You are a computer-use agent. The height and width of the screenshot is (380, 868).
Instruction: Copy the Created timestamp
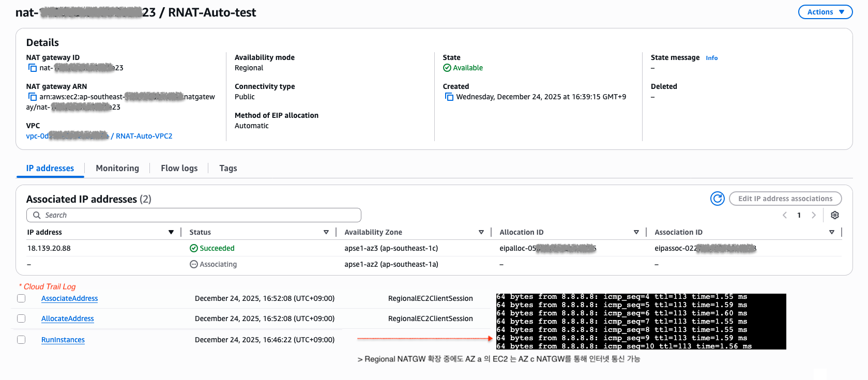[x=449, y=97]
